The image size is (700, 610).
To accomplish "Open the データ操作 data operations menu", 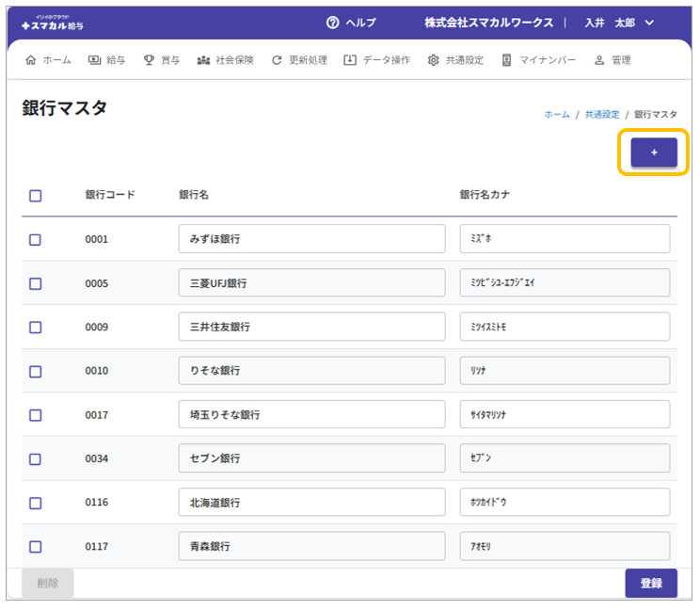I will (376, 60).
